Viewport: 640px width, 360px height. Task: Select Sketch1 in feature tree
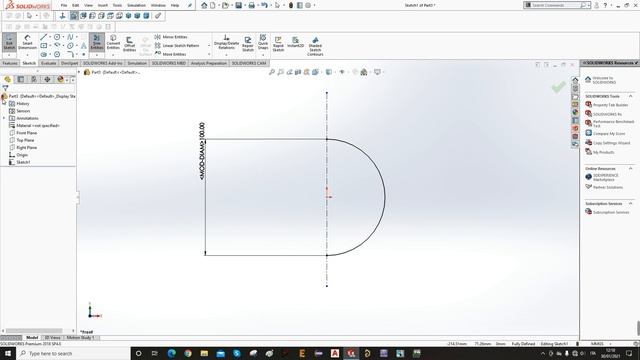click(x=20, y=162)
